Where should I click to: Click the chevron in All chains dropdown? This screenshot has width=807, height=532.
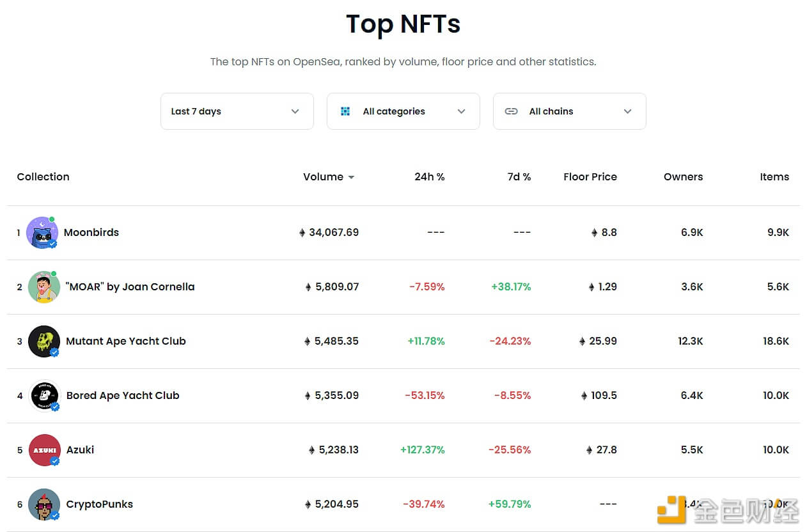(x=627, y=111)
